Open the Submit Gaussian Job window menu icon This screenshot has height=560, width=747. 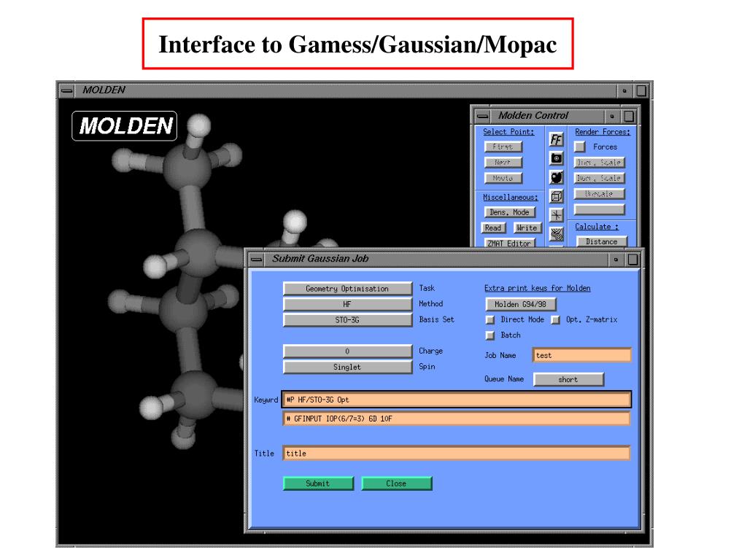(256, 260)
